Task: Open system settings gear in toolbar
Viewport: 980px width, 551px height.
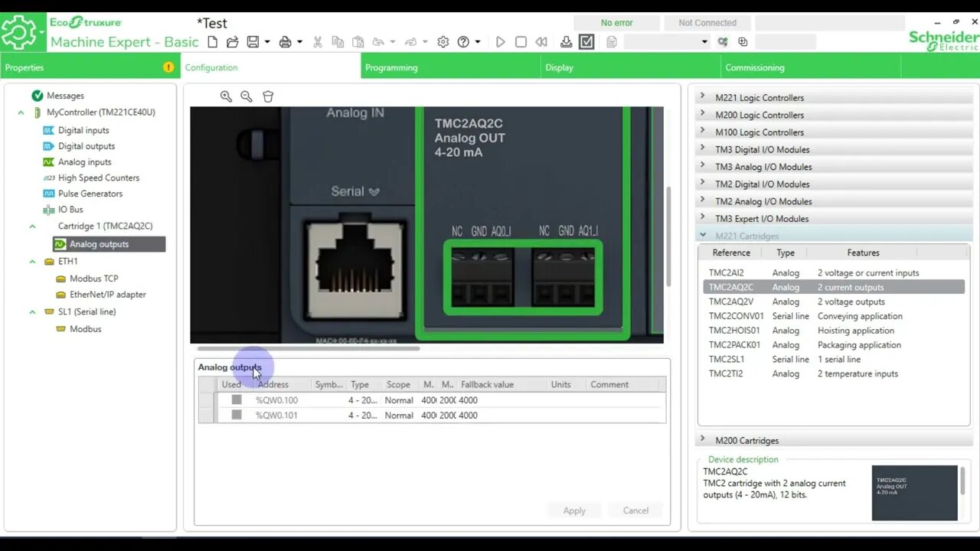Action: click(x=443, y=42)
